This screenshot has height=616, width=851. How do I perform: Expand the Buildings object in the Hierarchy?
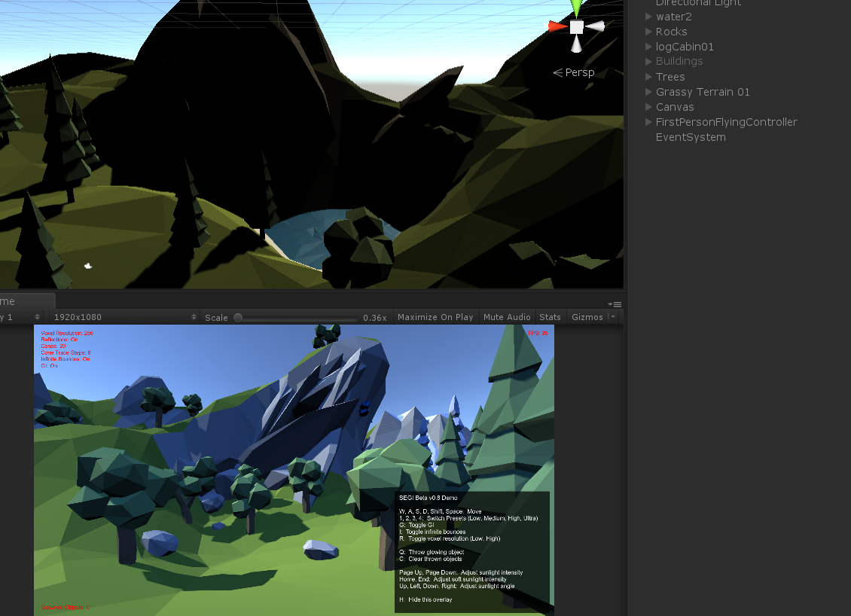[648, 61]
